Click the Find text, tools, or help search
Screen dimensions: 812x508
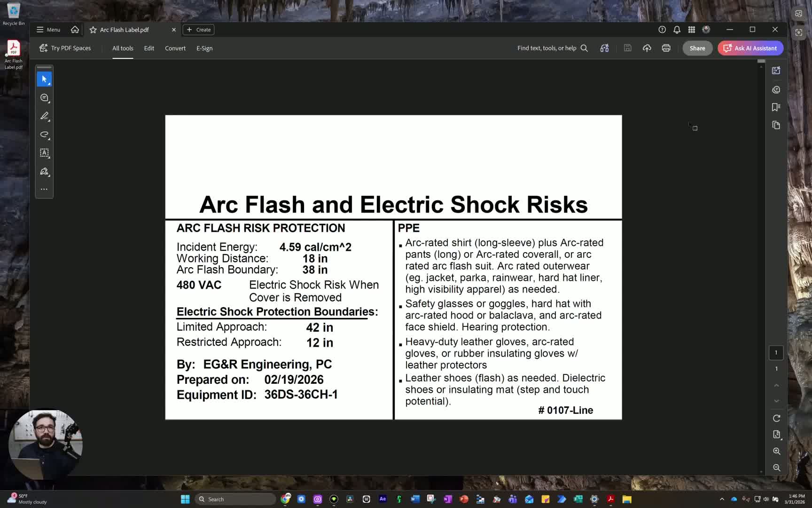point(553,48)
